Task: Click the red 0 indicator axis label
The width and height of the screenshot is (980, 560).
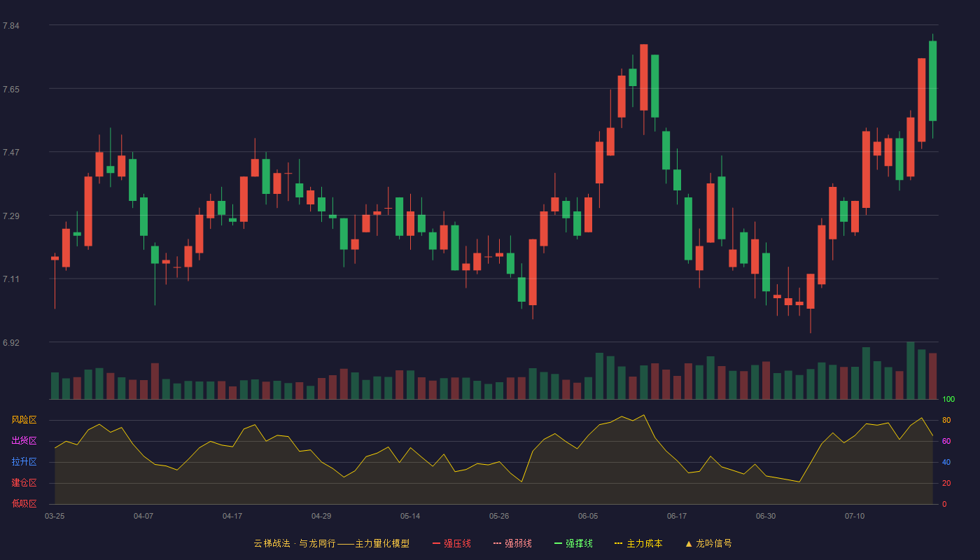Action: pyautogui.click(x=944, y=504)
